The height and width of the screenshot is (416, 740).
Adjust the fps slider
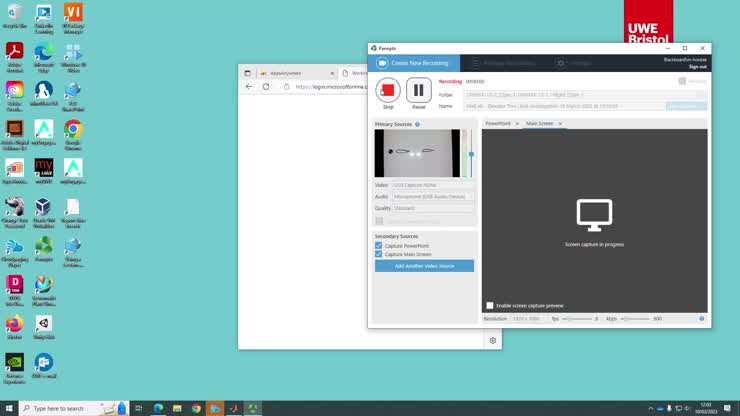(x=579, y=319)
